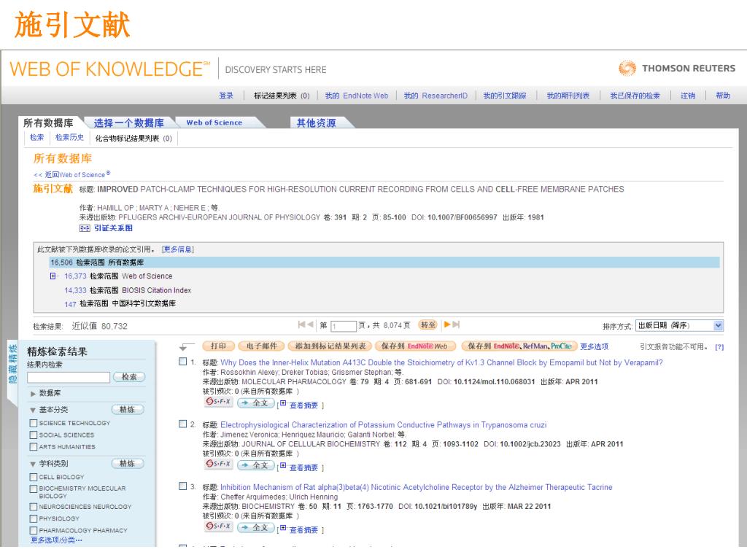
Task: Check the checkbox for result 2
Action: pos(182,424)
